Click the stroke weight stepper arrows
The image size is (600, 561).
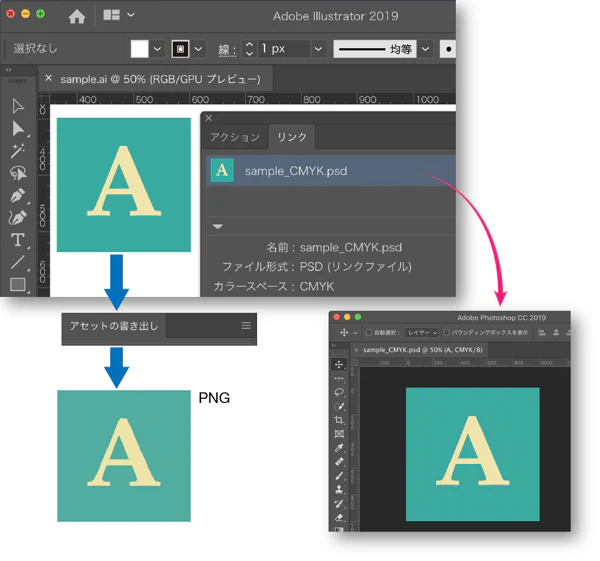point(249,49)
